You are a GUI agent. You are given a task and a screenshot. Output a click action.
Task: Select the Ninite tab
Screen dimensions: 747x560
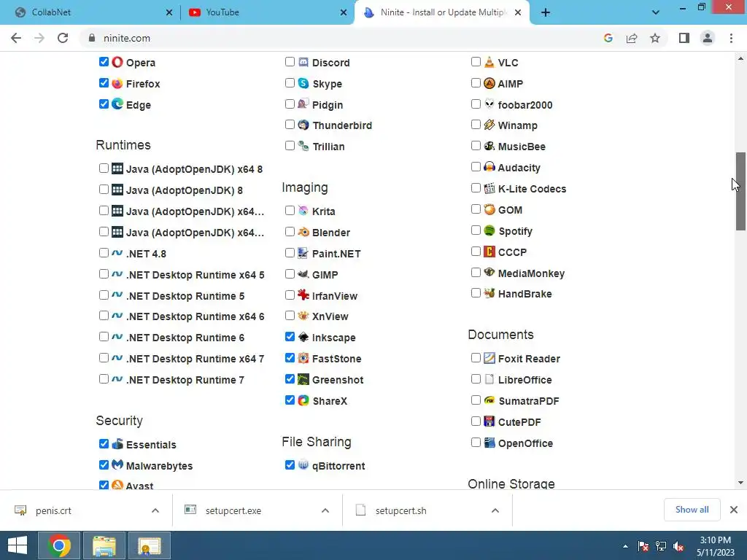click(x=441, y=12)
